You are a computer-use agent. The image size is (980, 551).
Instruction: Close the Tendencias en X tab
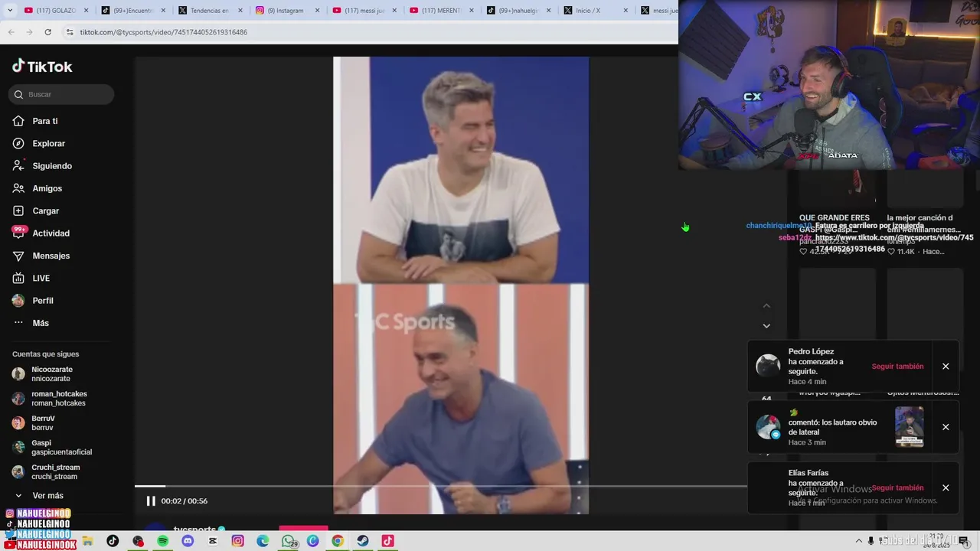[x=240, y=11]
